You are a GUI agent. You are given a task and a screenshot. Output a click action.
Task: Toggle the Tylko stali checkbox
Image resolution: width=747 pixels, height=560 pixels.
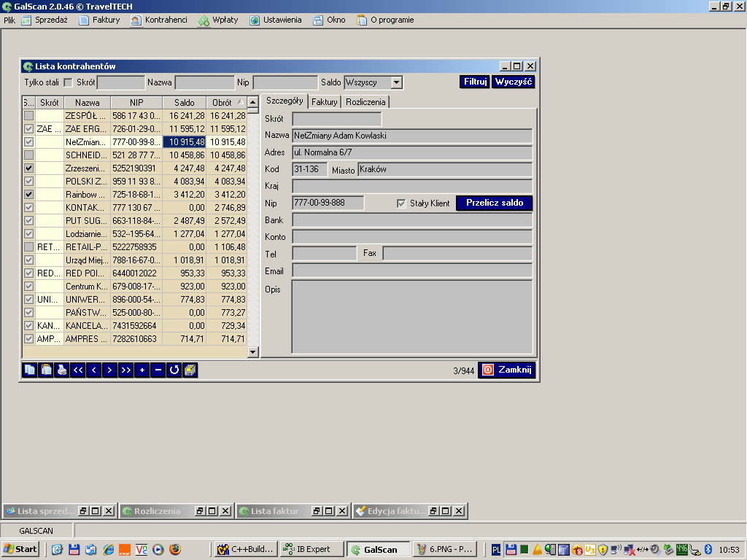pos(68,82)
